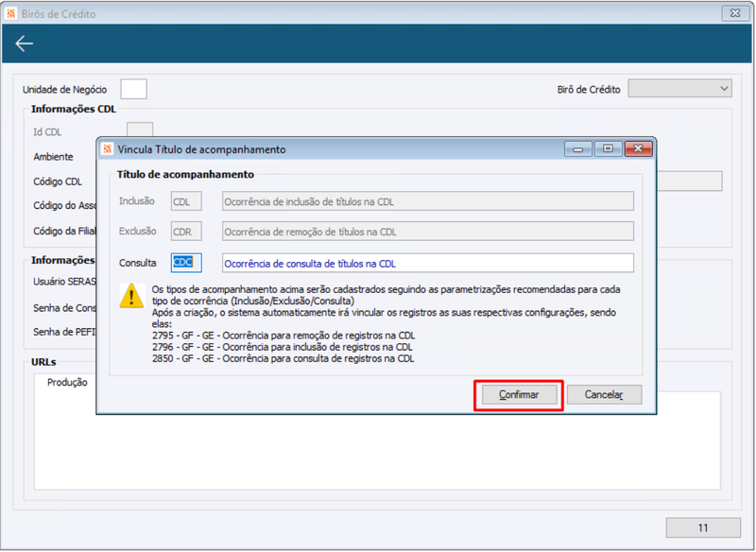Click the Birôs de Crédito window icon
The height and width of the screenshot is (552, 756).
point(10,13)
